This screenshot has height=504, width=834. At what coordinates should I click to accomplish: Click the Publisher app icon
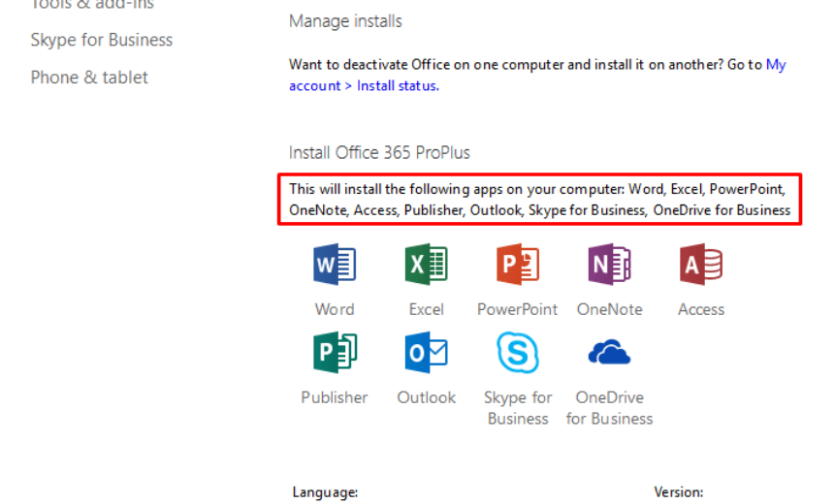(335, 353)
